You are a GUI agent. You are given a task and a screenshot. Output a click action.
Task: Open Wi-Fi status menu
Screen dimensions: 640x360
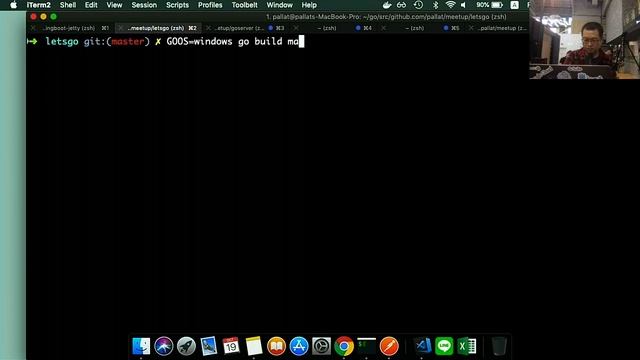click(450, 5)
